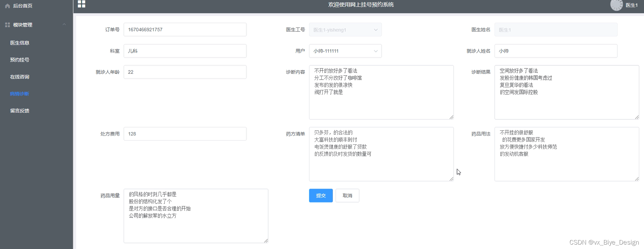Viewport: 644px width, 249px height.
Task: Click the resize handle of 药品用量 textarea
Action: pyautogui.click(x=266, y=241)
